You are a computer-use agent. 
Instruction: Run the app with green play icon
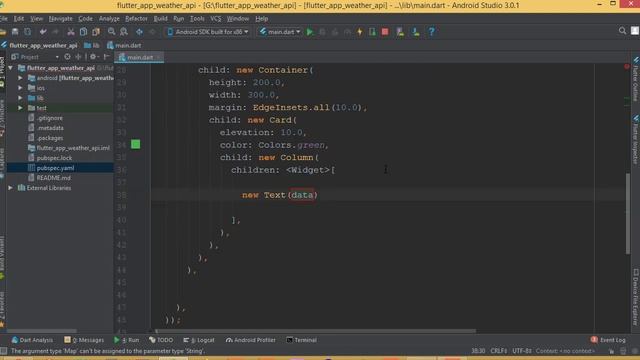[310, 32]
